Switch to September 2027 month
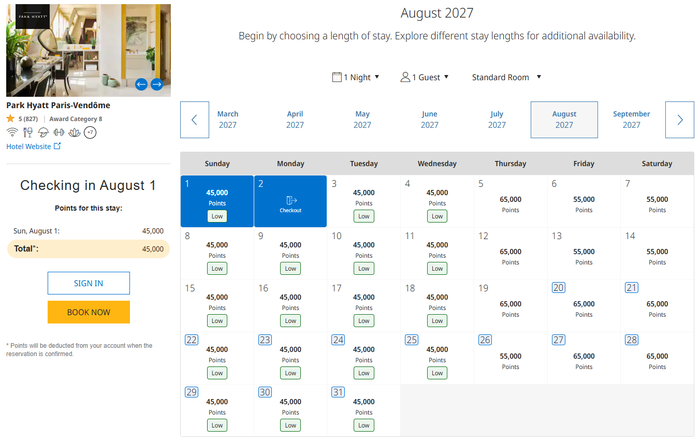Screen dimensions: 700x442 click(x=631, y=120)
